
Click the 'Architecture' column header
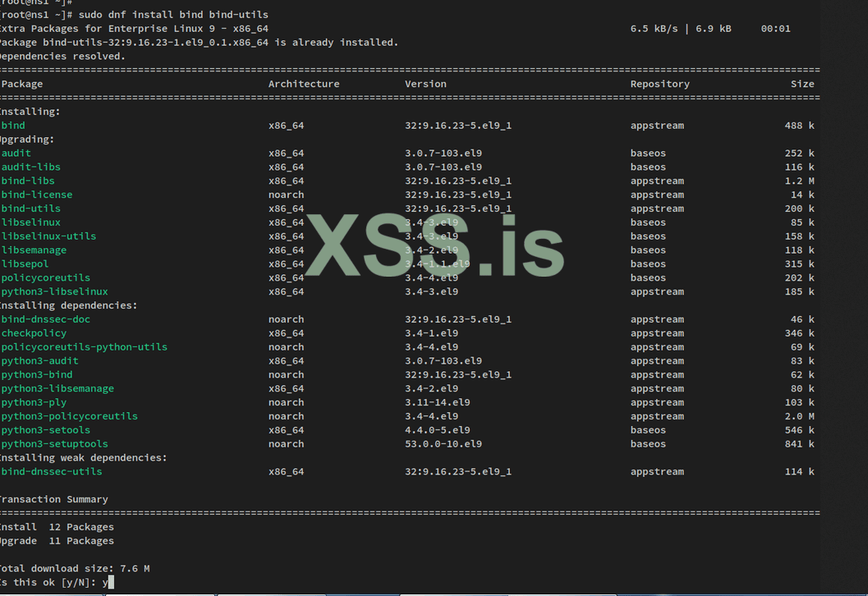tap(304, 84)
